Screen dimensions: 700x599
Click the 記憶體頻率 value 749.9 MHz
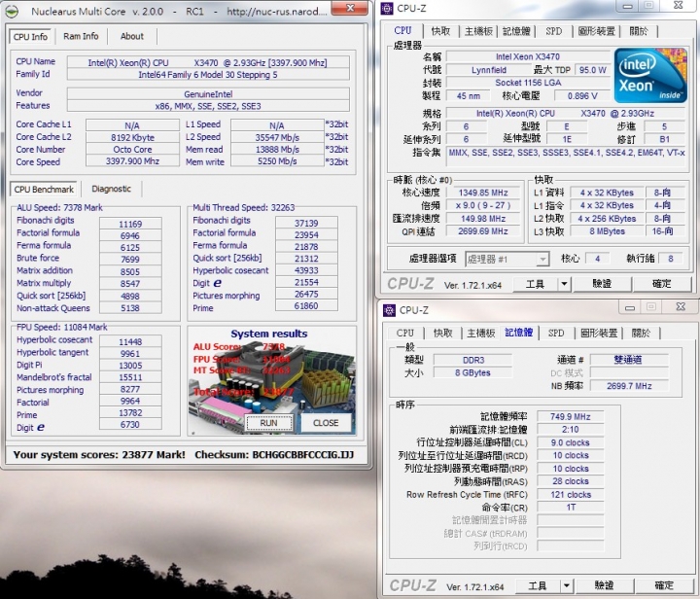[x=570, y=417]
